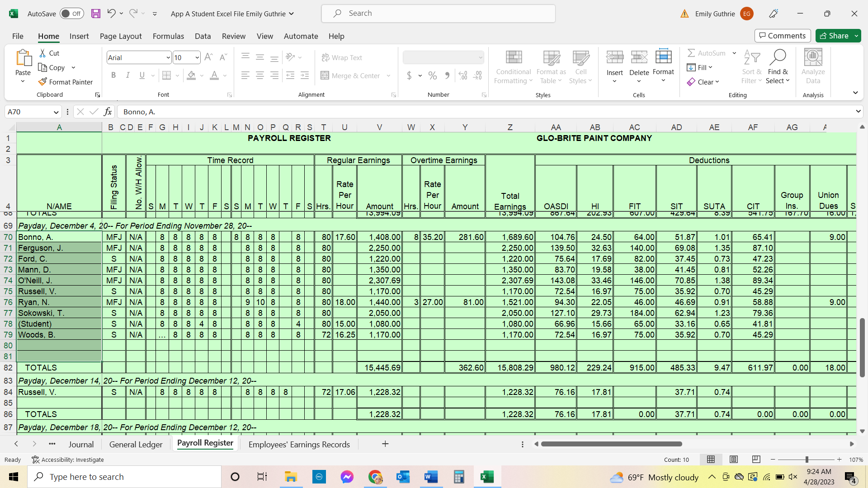Click the Increase Indent icon
This screenshot has width=868, height=488.
pyautogui.click(x=305, y=75)
